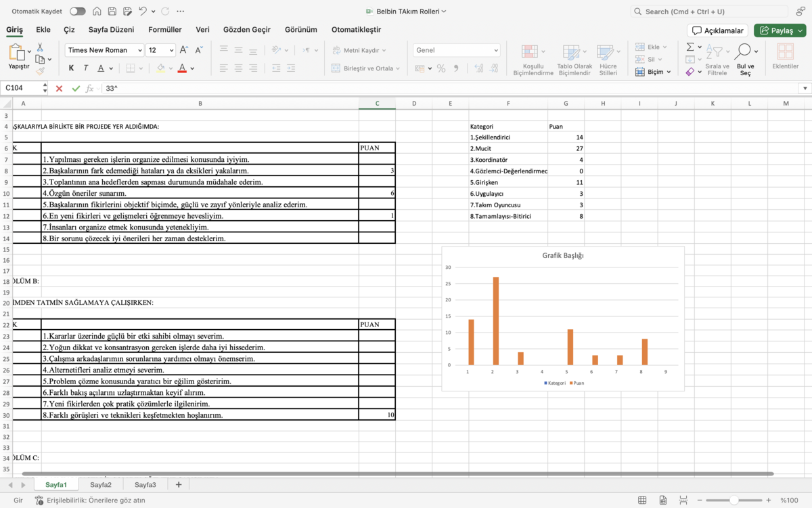The image size is (812, 508).
Task: Click the Yapıştır paste icon
Action: pos(18,52)
